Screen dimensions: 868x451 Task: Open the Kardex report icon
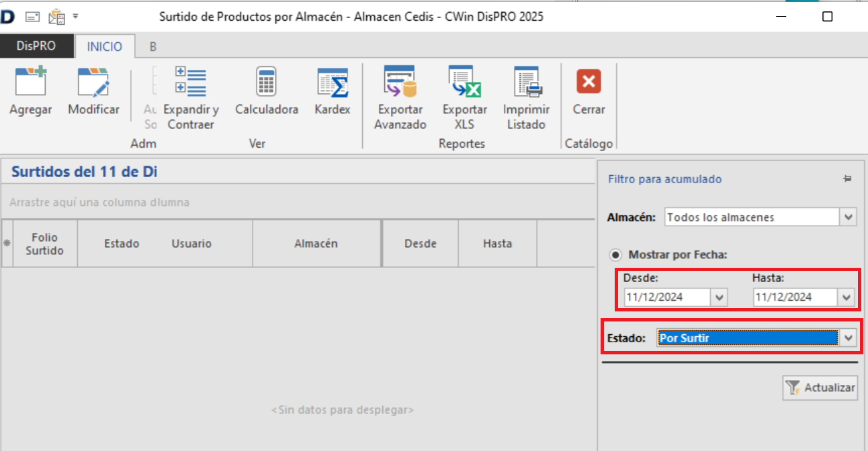pyautogui.click(x=333, y=83)
